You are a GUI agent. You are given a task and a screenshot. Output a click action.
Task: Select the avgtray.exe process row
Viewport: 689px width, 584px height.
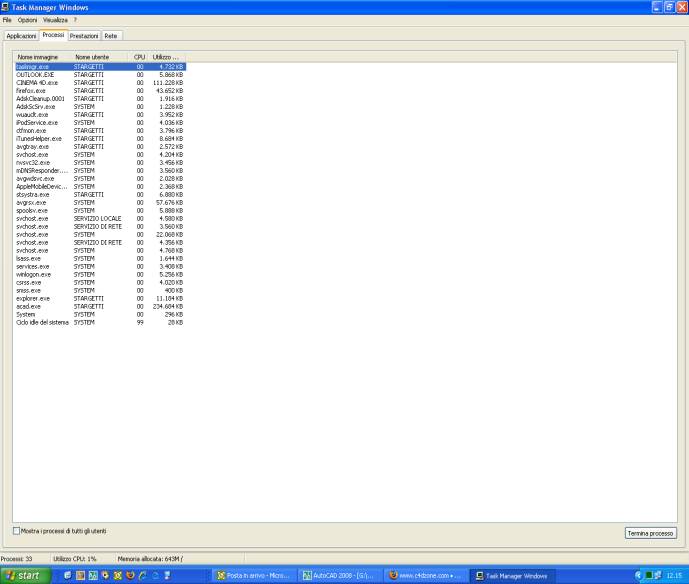pos(100,146)
